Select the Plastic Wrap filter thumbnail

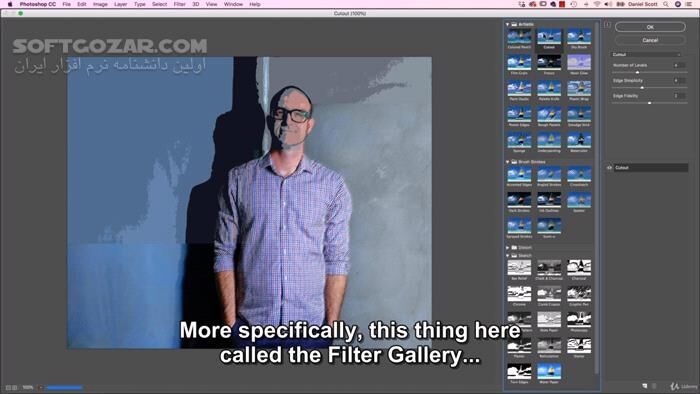coord(579,88)
